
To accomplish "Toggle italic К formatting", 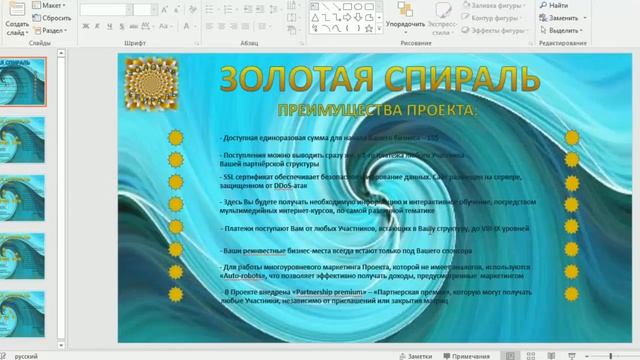I will pyautogui.click(x=98, y=27).
